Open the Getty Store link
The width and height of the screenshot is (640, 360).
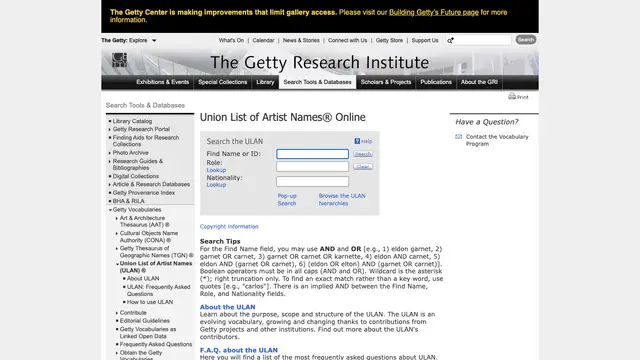pyautogui.click(x=389, y=40)
